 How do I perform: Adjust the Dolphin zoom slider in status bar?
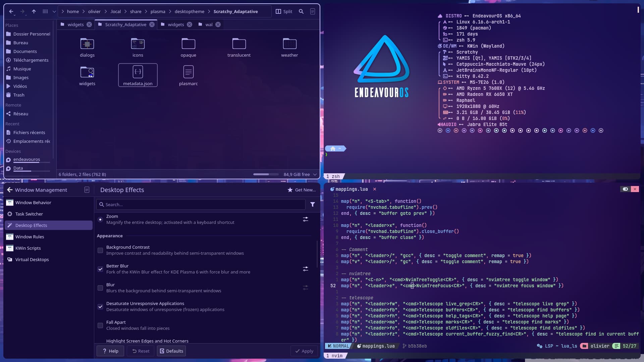coord(266,174)
